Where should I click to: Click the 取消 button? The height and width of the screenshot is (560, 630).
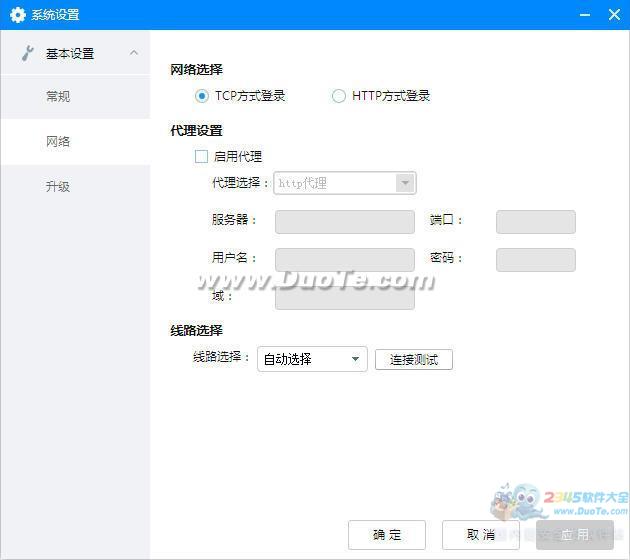481,535
